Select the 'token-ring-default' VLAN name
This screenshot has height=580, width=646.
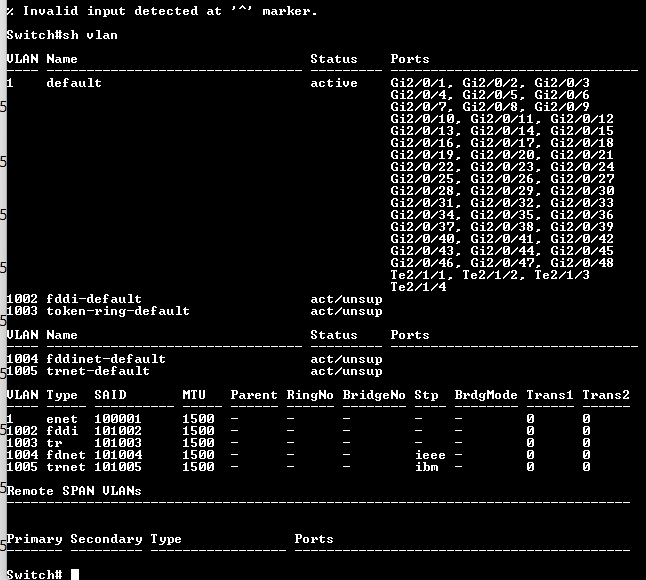(117, 311)
